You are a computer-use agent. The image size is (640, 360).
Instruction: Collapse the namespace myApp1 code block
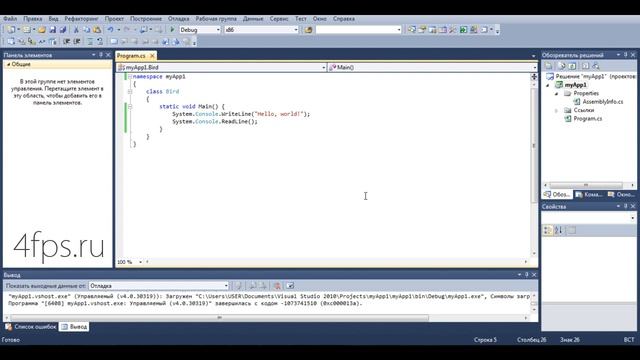click(130, 77)
